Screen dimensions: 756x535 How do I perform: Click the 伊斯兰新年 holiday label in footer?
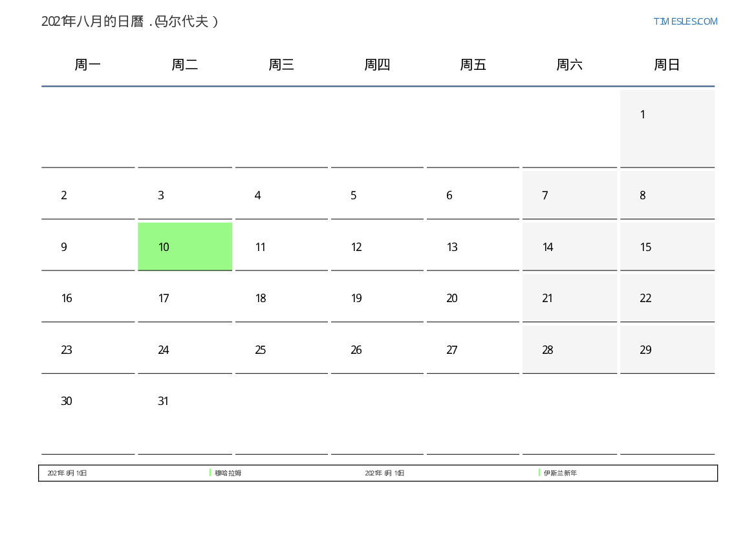(x=560, y=474)
